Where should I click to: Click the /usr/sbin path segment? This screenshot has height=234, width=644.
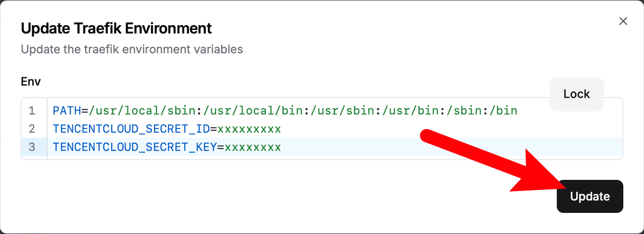pos(343,111)
